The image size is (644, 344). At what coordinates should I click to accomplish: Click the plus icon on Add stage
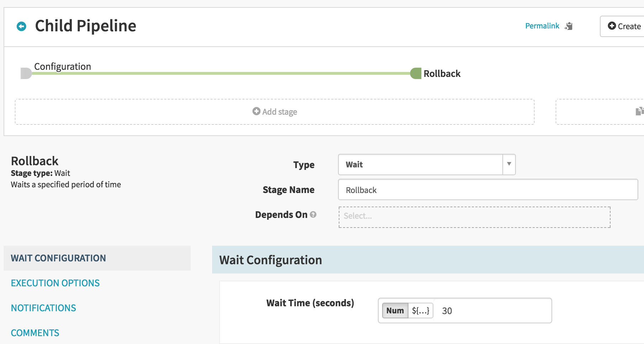pos(256,111)
